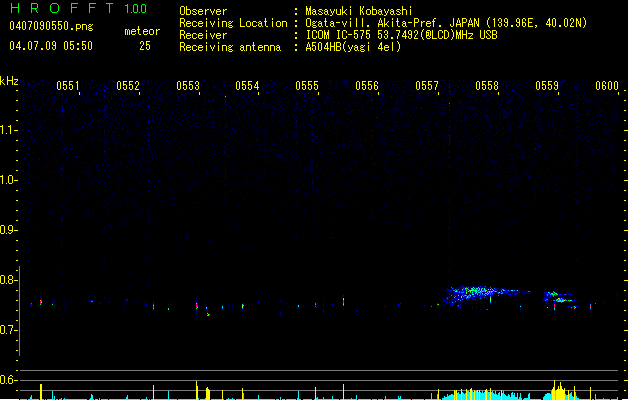Click the Receiver label

[203, 35]
